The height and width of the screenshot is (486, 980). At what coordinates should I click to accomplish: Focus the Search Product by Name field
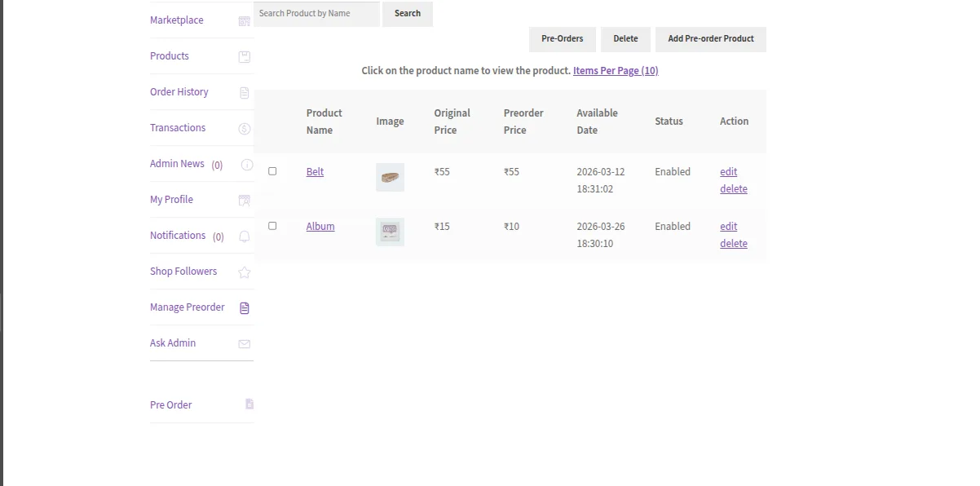tap(316, 14)
